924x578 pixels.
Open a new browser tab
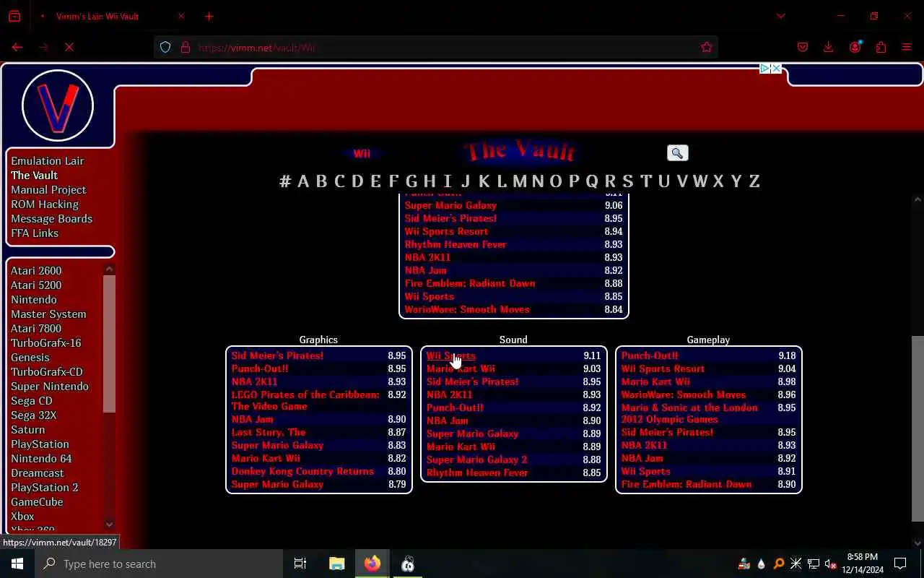click(x=209, y=16)
